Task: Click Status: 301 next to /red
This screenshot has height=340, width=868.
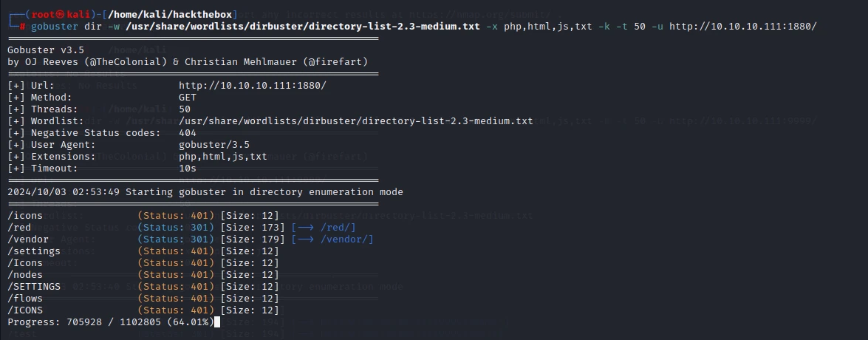Action: click(x=176, y=228)
